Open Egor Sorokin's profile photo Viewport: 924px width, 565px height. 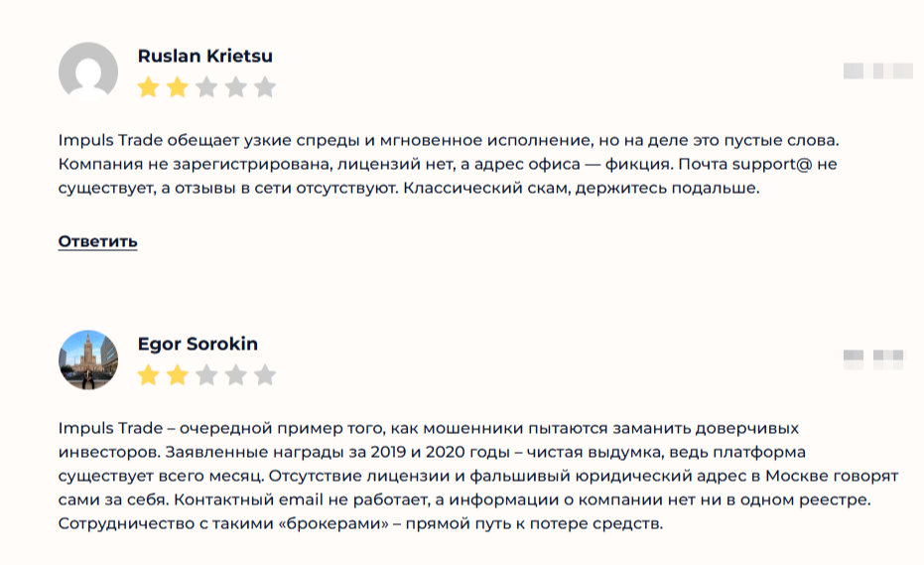coord(88,359)
